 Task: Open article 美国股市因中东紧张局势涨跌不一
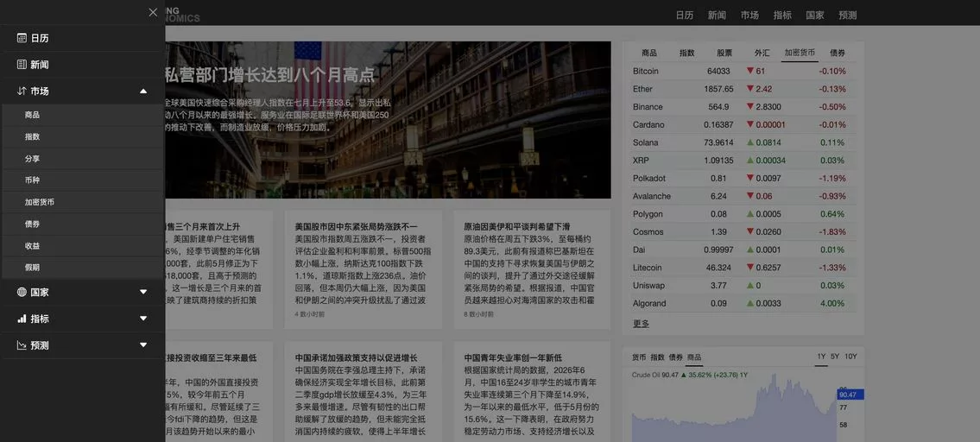(x=356, y=226)
